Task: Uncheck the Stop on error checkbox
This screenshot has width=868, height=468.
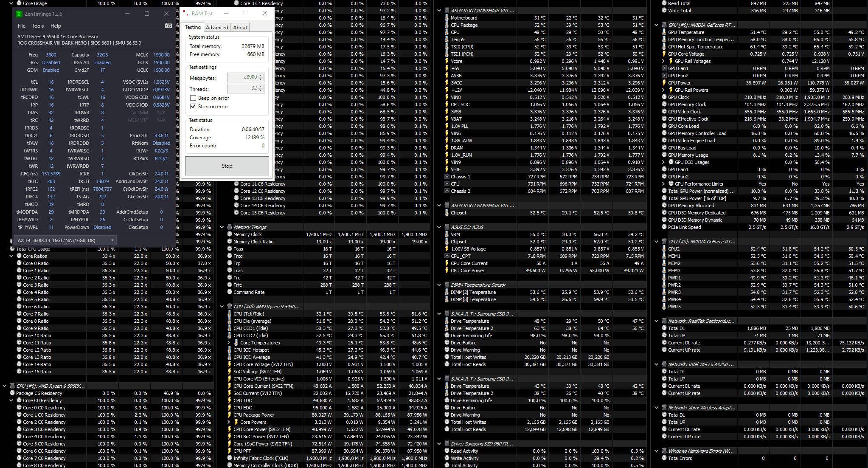Action: [x=193, y=107]
